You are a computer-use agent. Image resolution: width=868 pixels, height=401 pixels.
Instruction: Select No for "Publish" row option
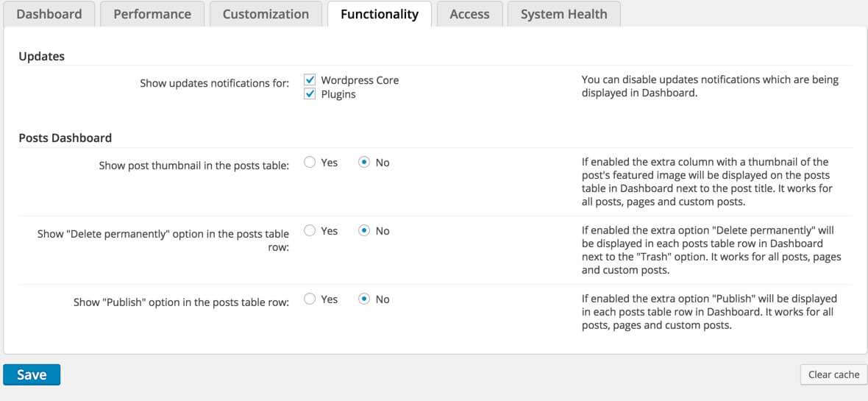click(364, 299)
